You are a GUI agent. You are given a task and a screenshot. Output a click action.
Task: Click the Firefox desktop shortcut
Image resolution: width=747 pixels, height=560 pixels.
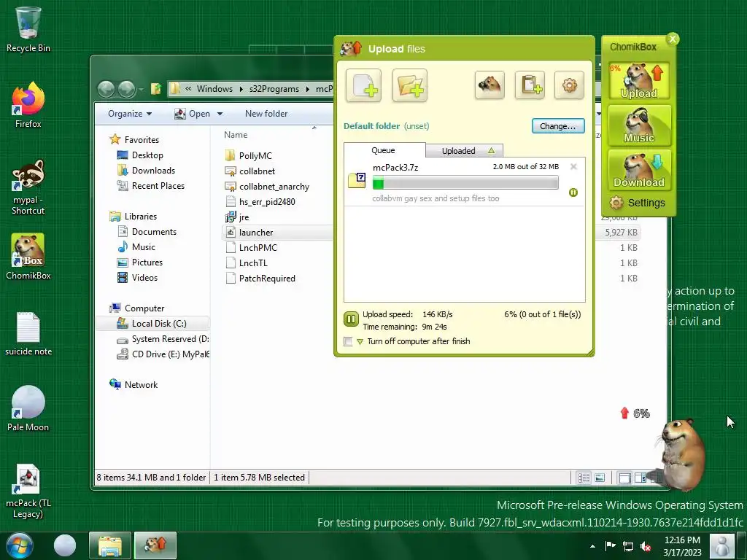pyautogui.click(x=28, y=105)
